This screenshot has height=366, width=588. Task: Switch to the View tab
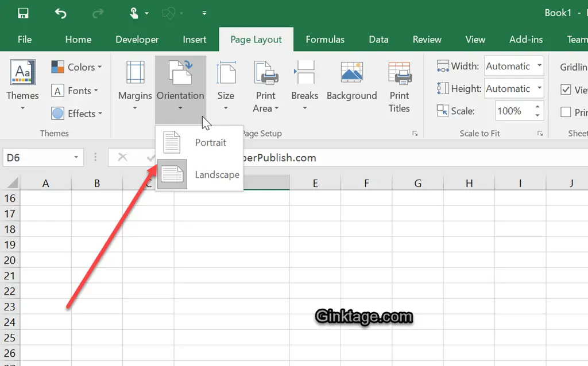[x=475, y=40]
